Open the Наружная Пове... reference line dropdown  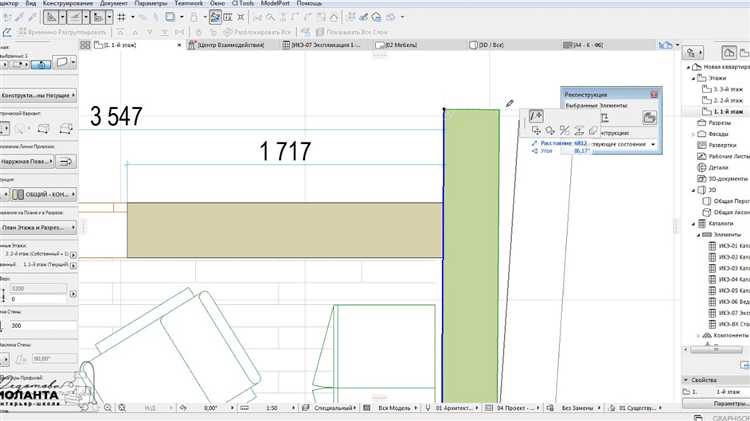26,162
